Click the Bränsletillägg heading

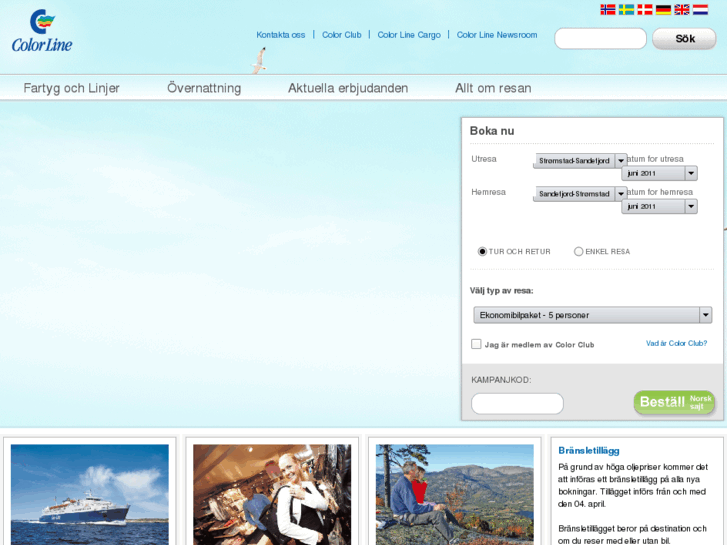589,450
